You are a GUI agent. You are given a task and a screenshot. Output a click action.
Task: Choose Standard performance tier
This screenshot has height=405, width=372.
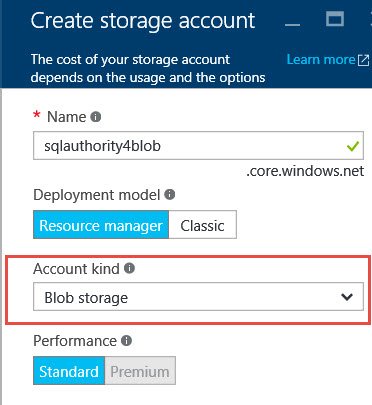[x=69, y=371]
